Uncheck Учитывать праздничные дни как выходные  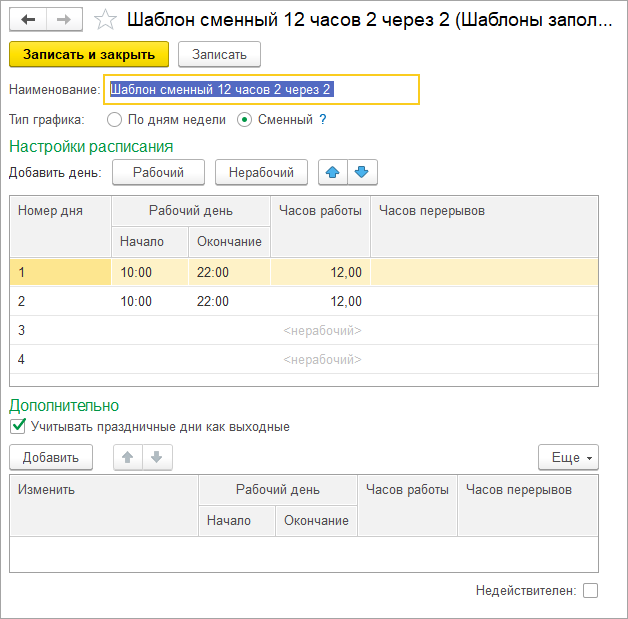(x=18, y=426)
